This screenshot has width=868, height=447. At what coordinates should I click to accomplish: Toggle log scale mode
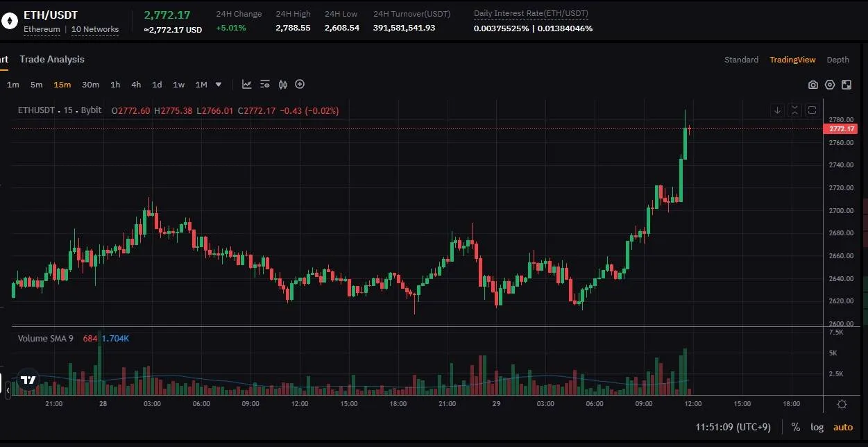pyautogui.click(x=817, y=428)
